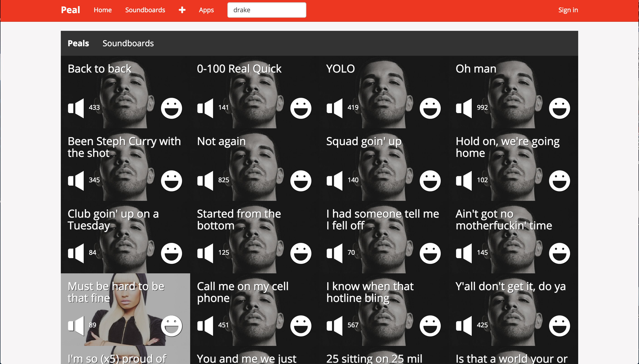Click the Sign in link
Image resolution: width=639 pixels, height=364 pixels.
click(x=568, y=10)
